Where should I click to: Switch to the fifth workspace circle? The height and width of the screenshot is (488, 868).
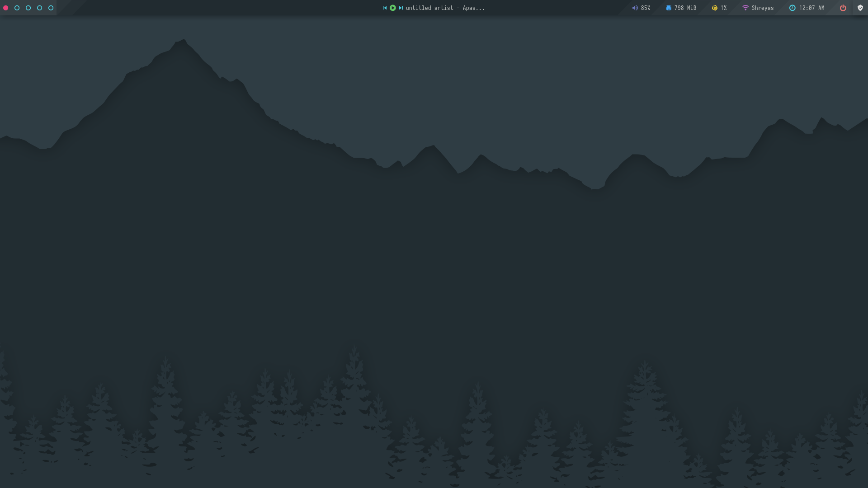point(51,8)
